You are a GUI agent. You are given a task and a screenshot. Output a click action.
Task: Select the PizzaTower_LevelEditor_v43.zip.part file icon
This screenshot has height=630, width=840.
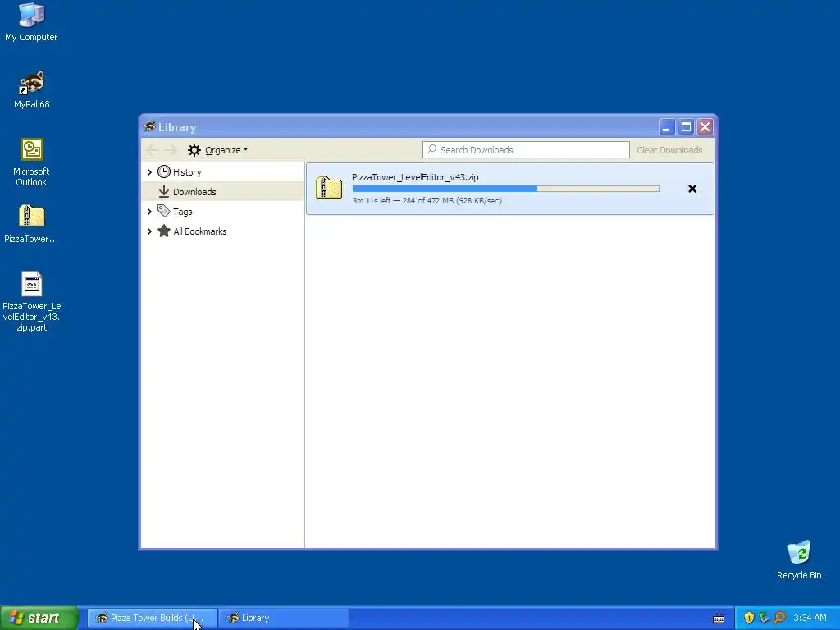pyautogui.click(x=32, y=302)
